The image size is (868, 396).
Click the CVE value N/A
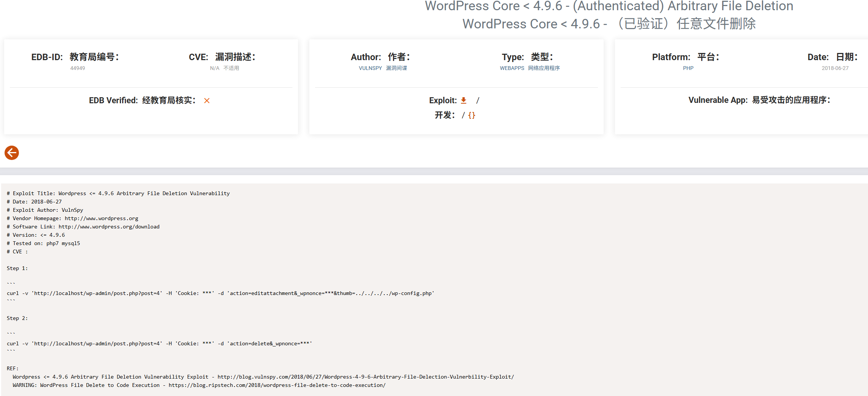tap(214, 68)
